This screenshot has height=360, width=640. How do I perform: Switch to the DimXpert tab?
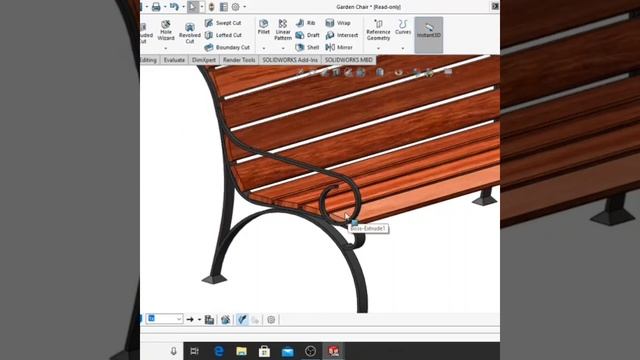(204, 60)
